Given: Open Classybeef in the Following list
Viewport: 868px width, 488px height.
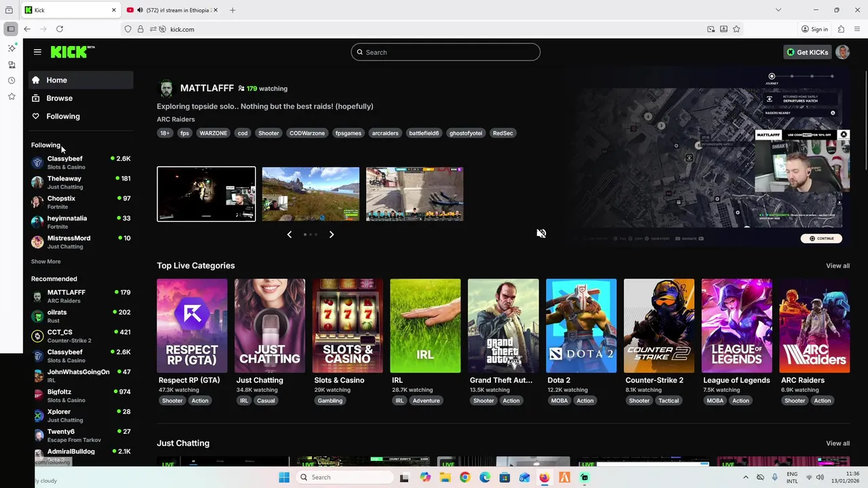Looking at the screenshot, I should click(x=81, y=163).
